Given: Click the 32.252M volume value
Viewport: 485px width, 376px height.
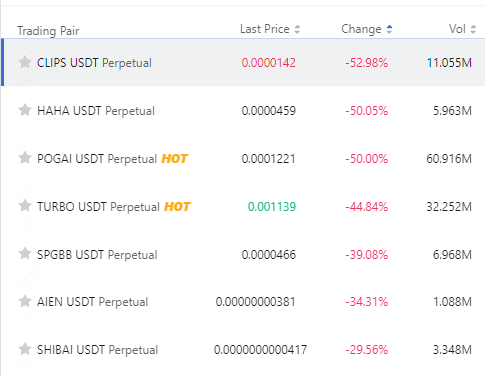Looking at the screenshot, I should (449, 207).
